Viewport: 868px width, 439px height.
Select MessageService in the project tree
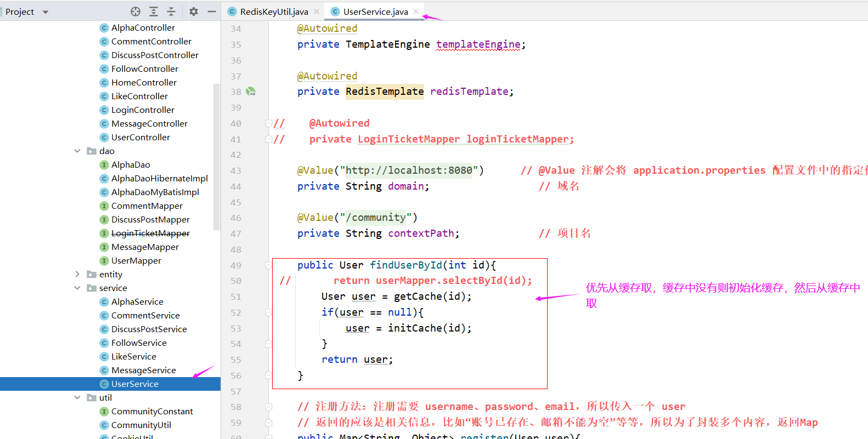coord(144,370)
